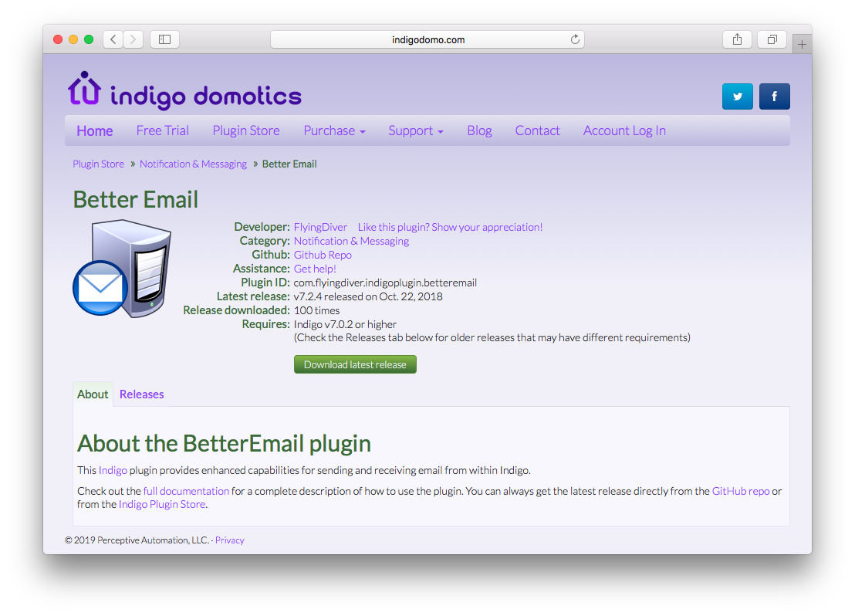Image resolution: width=855 pixels, height=616 pixels.
Task: Click Download latest release button
Action: click(x=355, y=364)
